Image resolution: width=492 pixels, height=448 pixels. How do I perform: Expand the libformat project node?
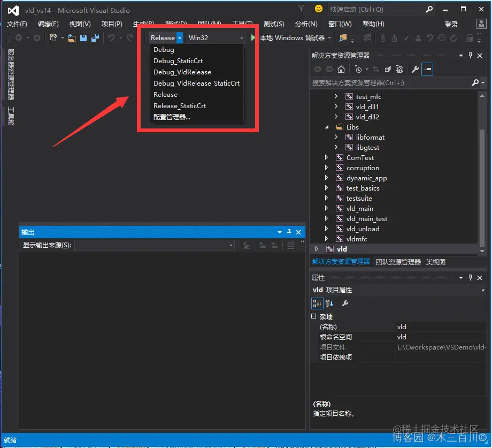pyautogui.click(x=336, y=137)
